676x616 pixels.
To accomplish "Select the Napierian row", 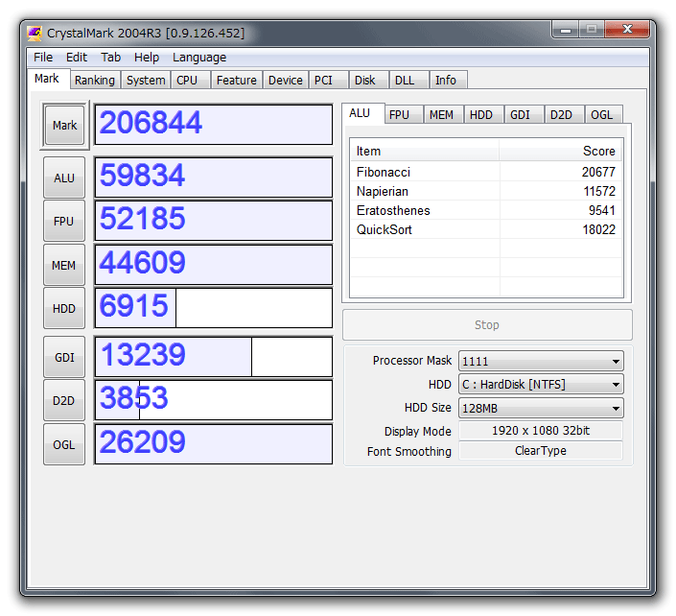I will [486, 191].
